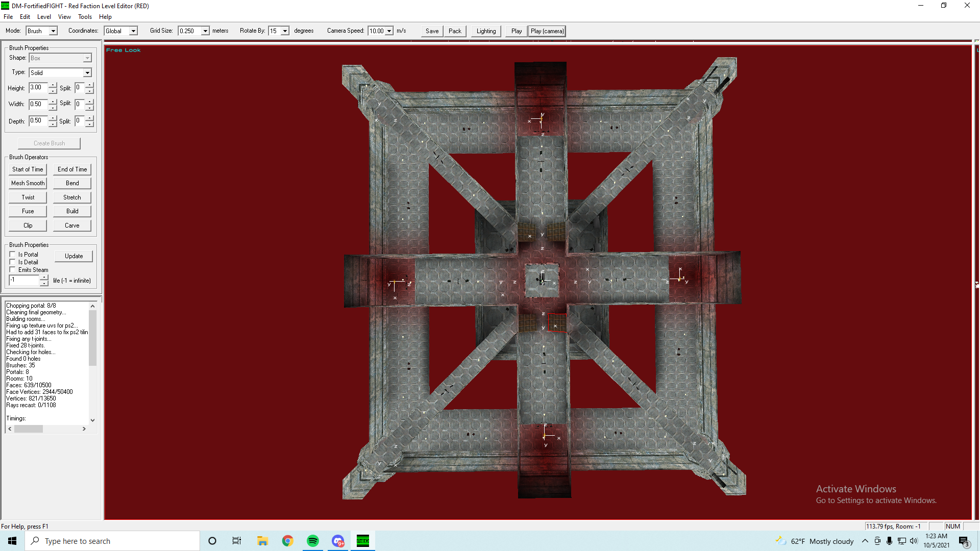Open the notification center icon

964,541
